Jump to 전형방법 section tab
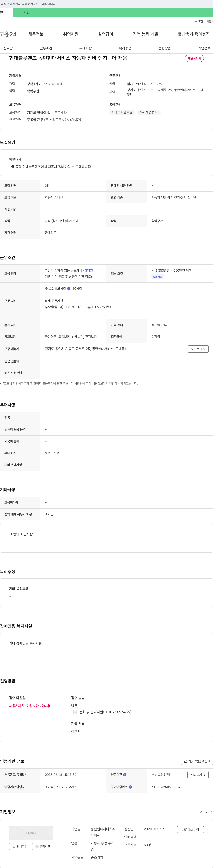This screenshot has width=213, height=868. click(164, 48)
